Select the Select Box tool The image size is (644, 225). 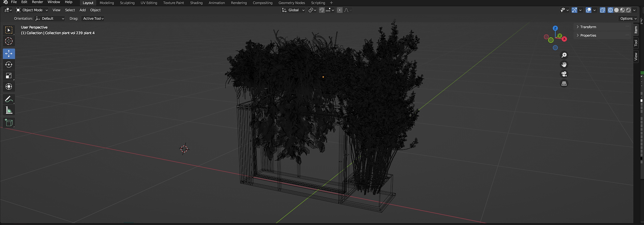9,30
